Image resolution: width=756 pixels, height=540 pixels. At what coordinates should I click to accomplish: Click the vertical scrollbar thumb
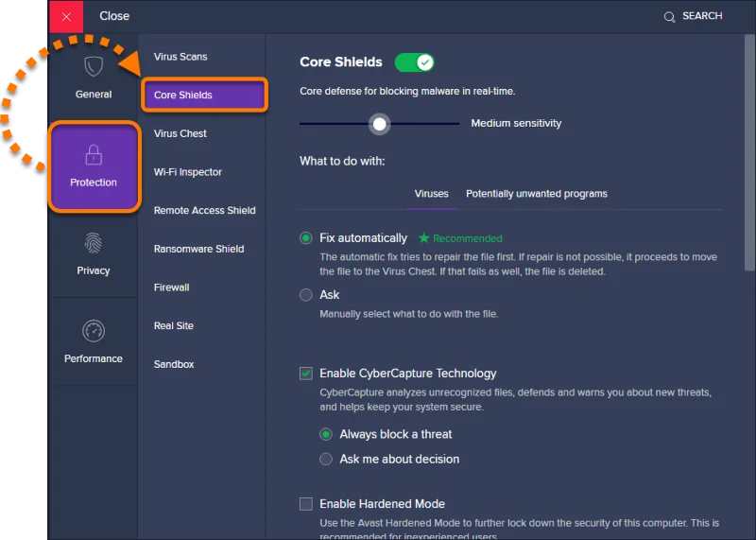(x=749, y=152)
